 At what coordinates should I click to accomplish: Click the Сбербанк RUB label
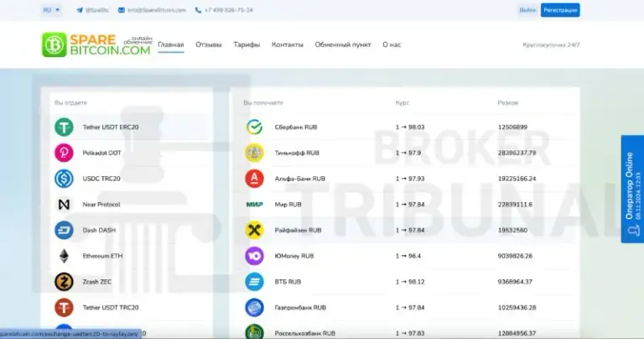tap(296, 128)
